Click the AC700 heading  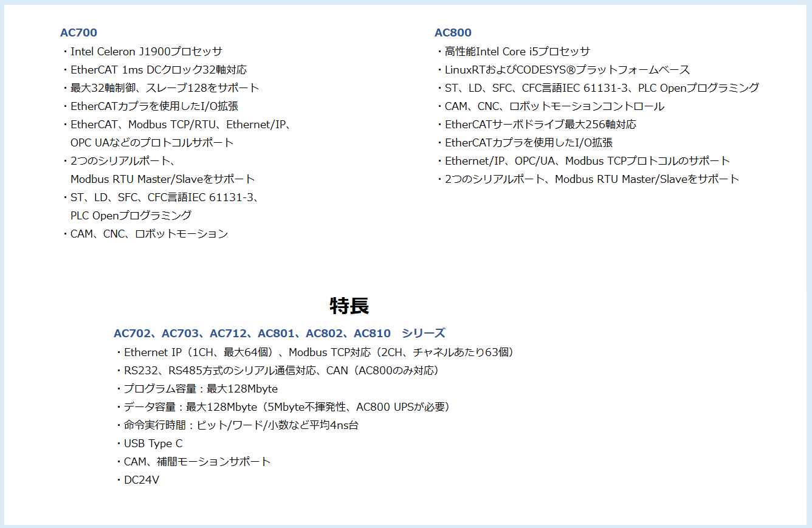pyautogui.click(x=78, y=33)
